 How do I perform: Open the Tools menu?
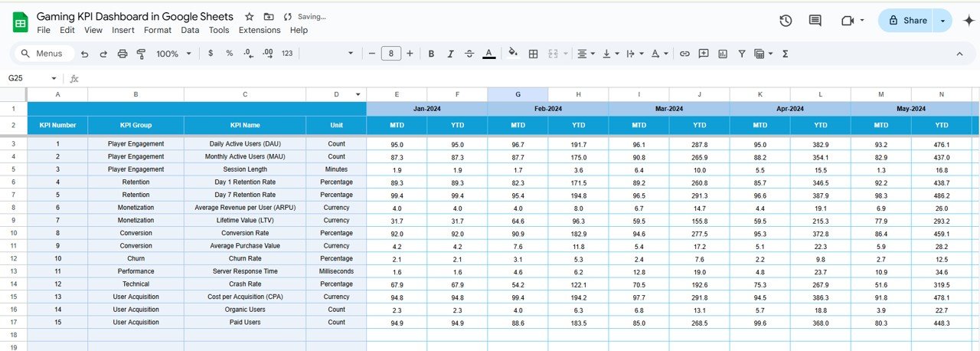tap(219, 30)
